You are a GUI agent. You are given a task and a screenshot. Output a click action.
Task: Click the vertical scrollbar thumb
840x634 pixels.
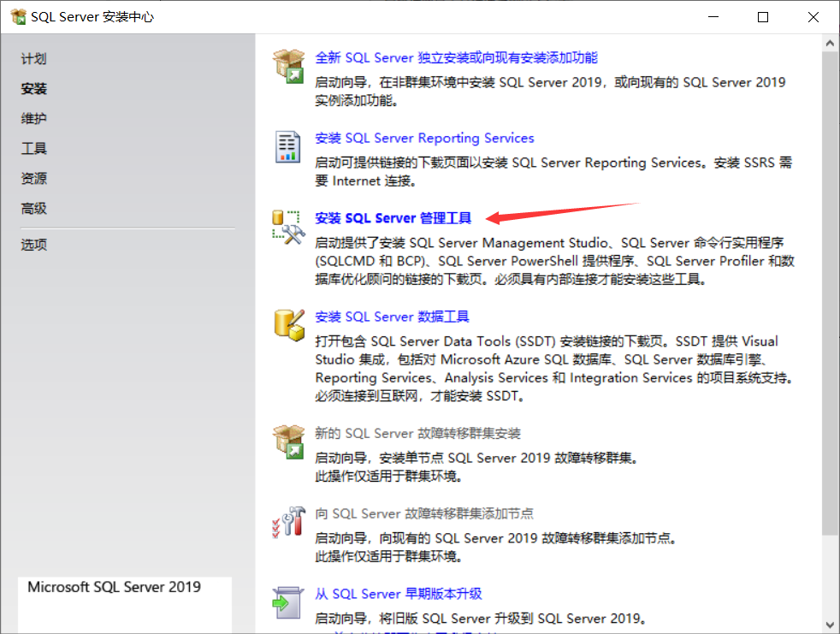831,293
